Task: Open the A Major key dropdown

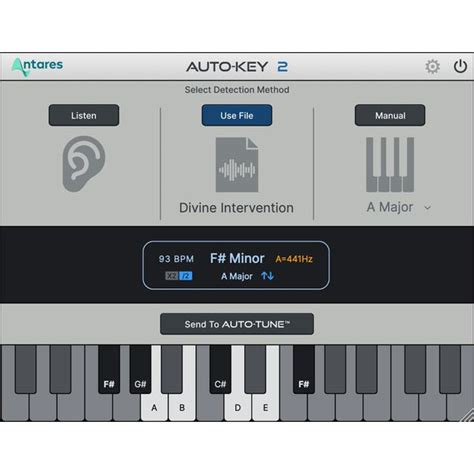Action: tap(399, 207)
